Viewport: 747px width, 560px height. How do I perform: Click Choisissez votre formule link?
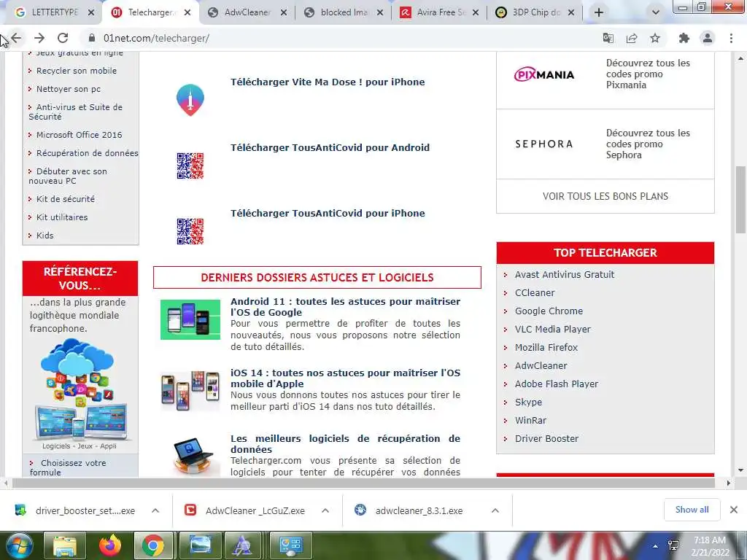point(68,467)
